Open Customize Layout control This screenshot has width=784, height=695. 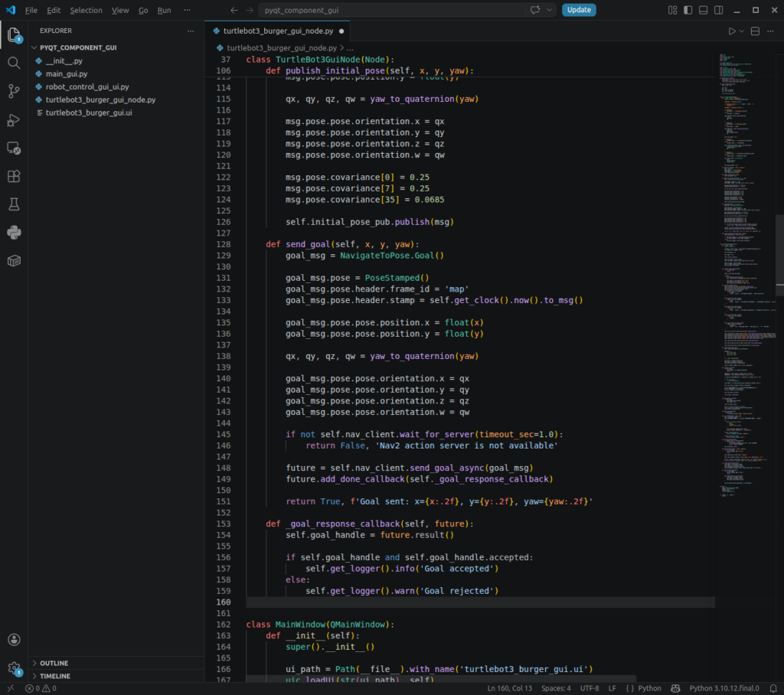(x=672, y=10)
